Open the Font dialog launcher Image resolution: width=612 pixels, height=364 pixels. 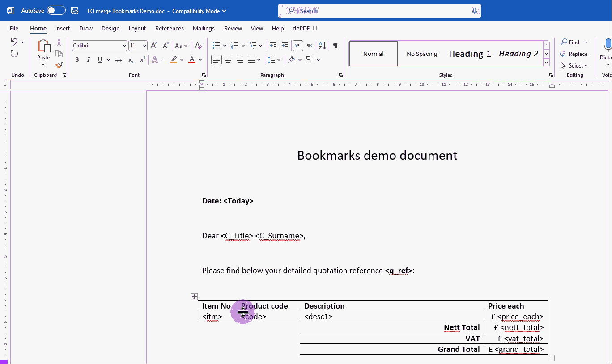[204, 75]
